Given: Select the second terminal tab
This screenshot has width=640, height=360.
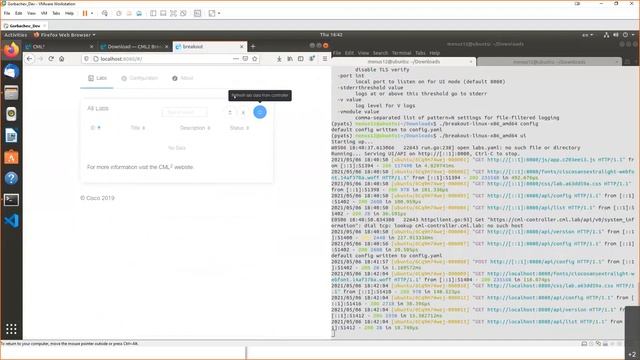Looking at the screenshot, I should (549, 62).
